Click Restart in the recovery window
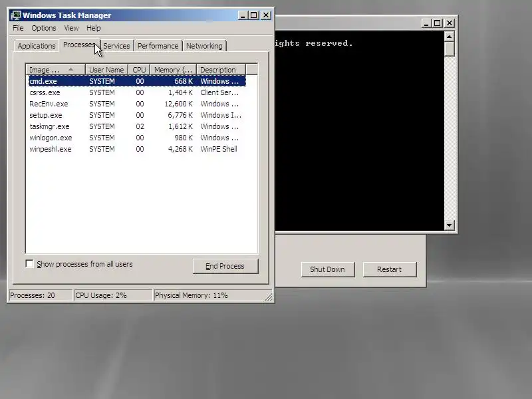This screenshot has height=399, width=532. pyautogui.click(x=390, y=269)
